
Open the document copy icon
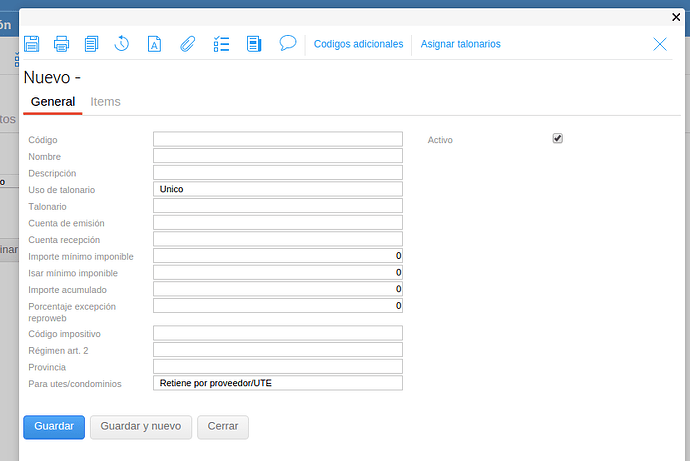point(92,44)
